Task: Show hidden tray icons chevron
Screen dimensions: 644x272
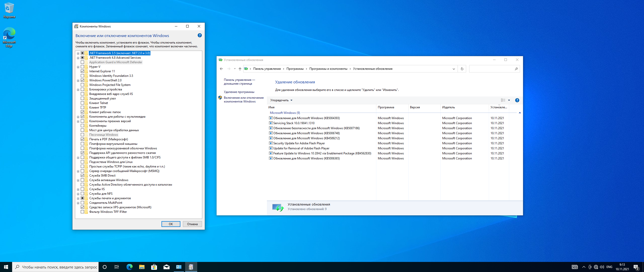Action: pyautogui.click(x=584, y=267)
